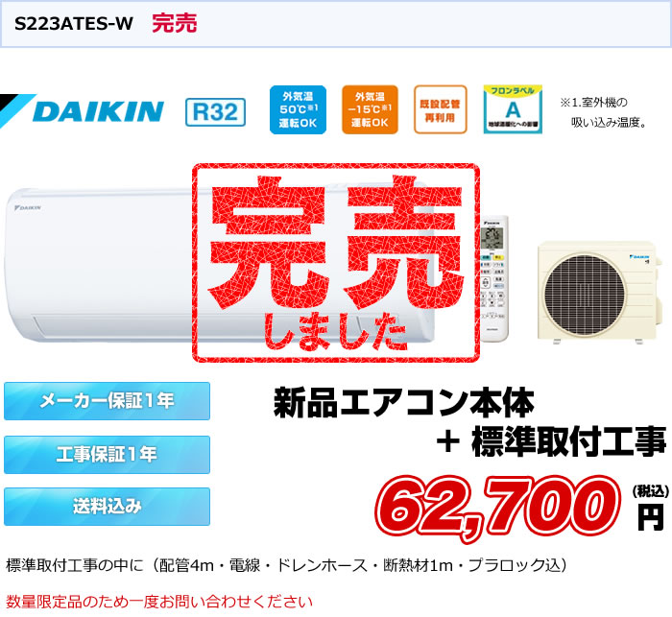Click the remote control image
This screenshot has height=617, width=672.
click(493, 278)
